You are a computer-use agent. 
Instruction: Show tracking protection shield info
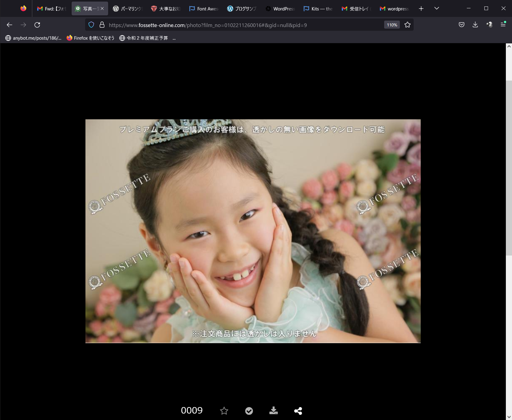[x=91, y=25]
